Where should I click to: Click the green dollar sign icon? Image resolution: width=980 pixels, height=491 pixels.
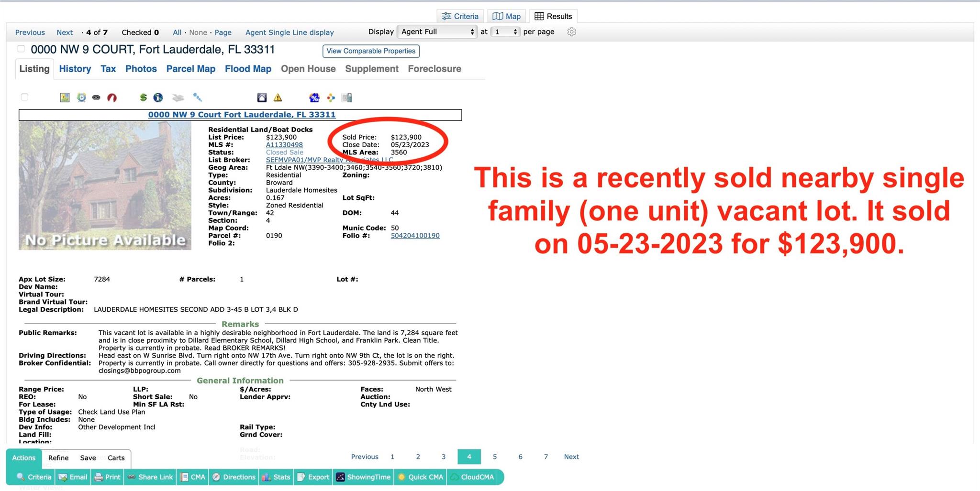pyautogui.click(x=143, y=98)
